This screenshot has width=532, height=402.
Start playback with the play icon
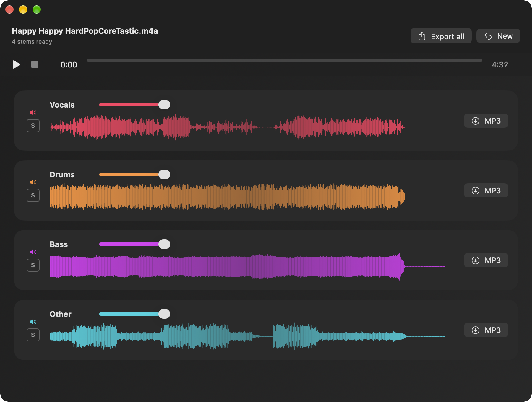17,64
